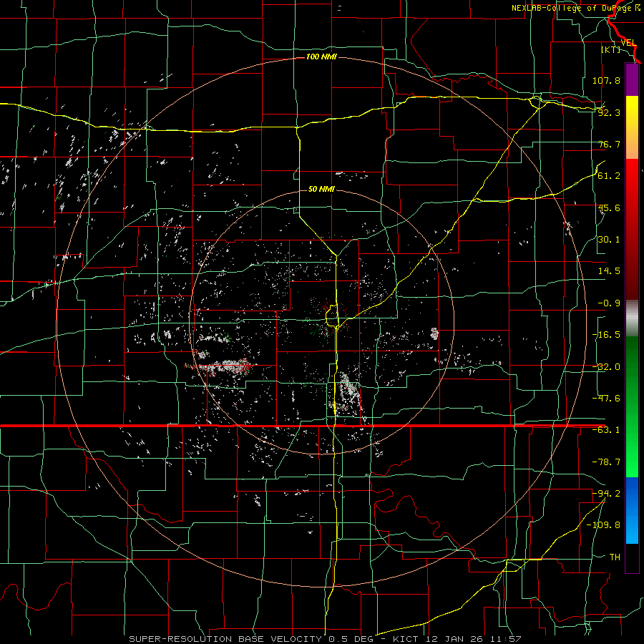Click the 30.1 velocity scale value
This screenshot has height=644, width=644.
tap(609, 240)
